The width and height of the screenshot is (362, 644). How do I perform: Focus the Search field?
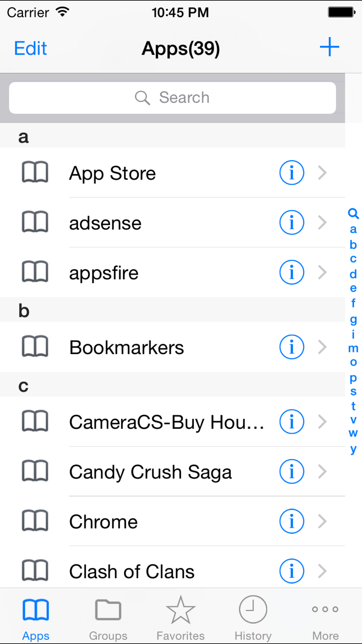(x=172, y=98)
